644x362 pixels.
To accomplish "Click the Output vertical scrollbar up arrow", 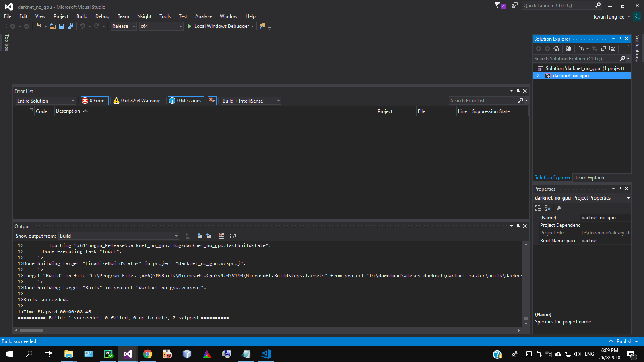I will (526, 244).
